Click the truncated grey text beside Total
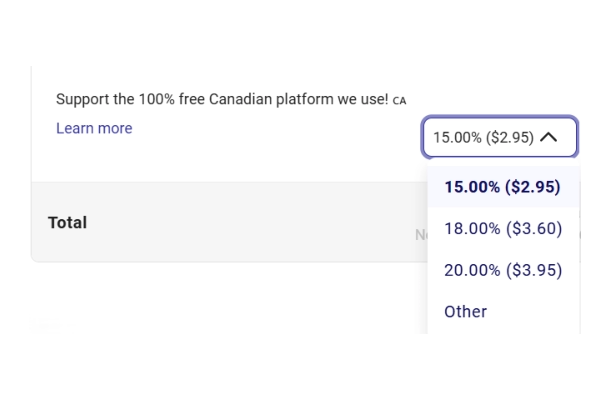The image size is (610, 400). tap(420, 236)
